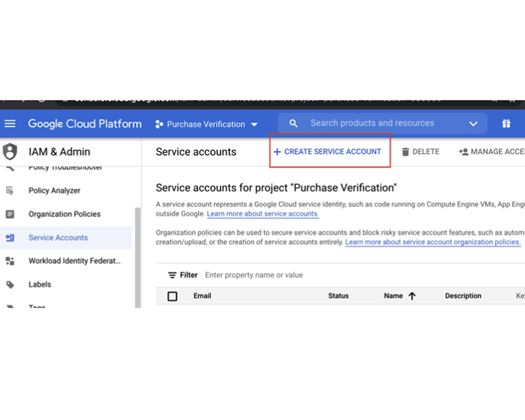Open Labels in sidebar
The height and width of the screenshot is (420, 525).
click(40, 285)
